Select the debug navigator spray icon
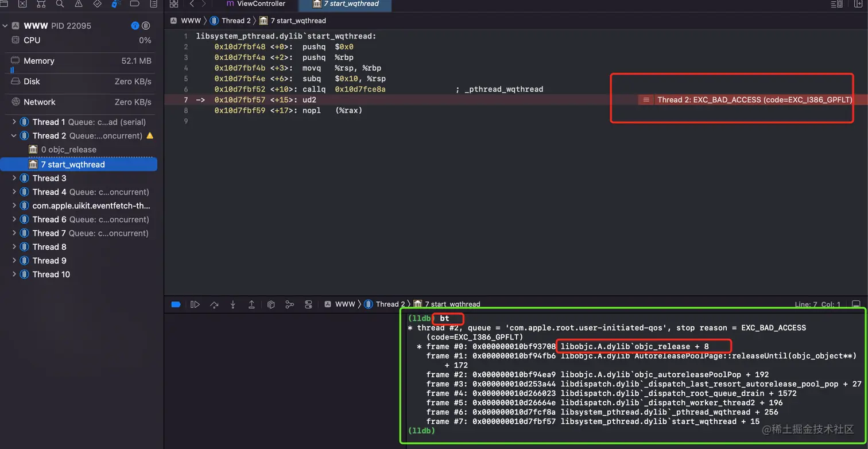Screen dimensions: 868x449 click(116, 4)
